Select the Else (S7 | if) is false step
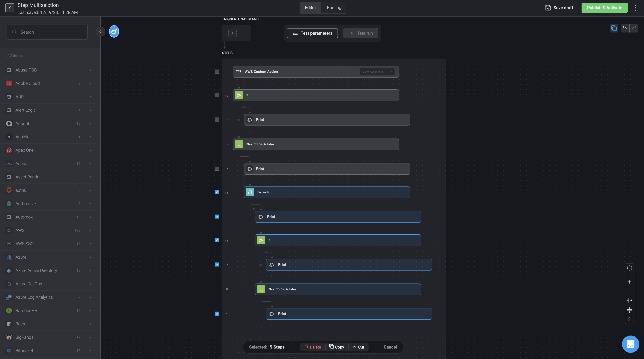644x359 pixels. (x=338, y=289)
